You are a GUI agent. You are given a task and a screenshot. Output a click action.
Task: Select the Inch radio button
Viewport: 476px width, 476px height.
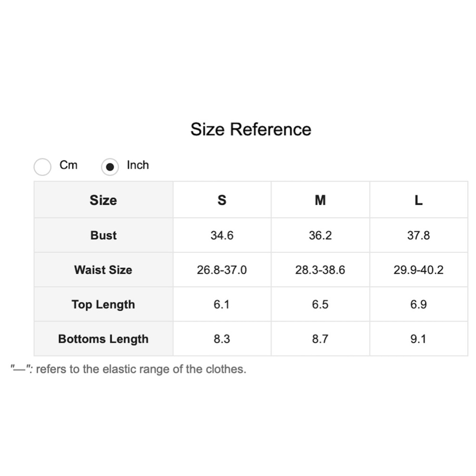[x=110, y=167]
